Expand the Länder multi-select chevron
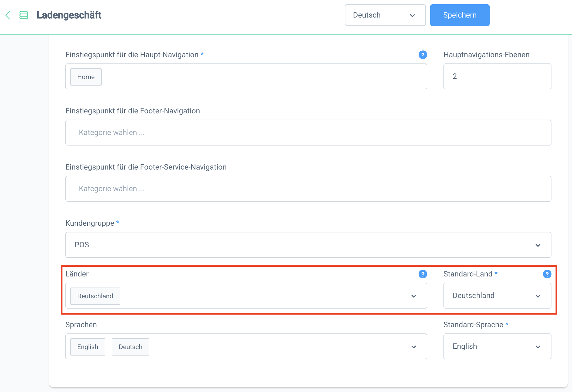The image size is (572, 392). 413,296
